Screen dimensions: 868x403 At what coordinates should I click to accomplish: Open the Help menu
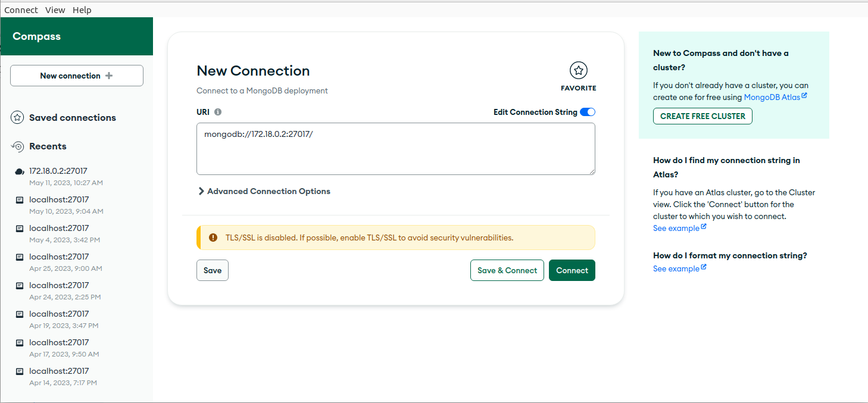coord(82,10)
